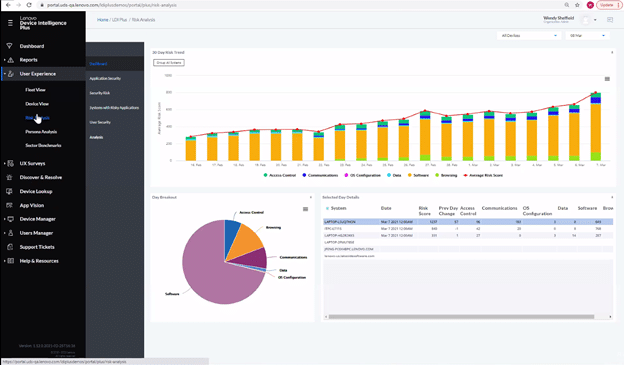Select Persona Analysis in the sidebar
The image size is (624, 365).
(x=41, y=132)
